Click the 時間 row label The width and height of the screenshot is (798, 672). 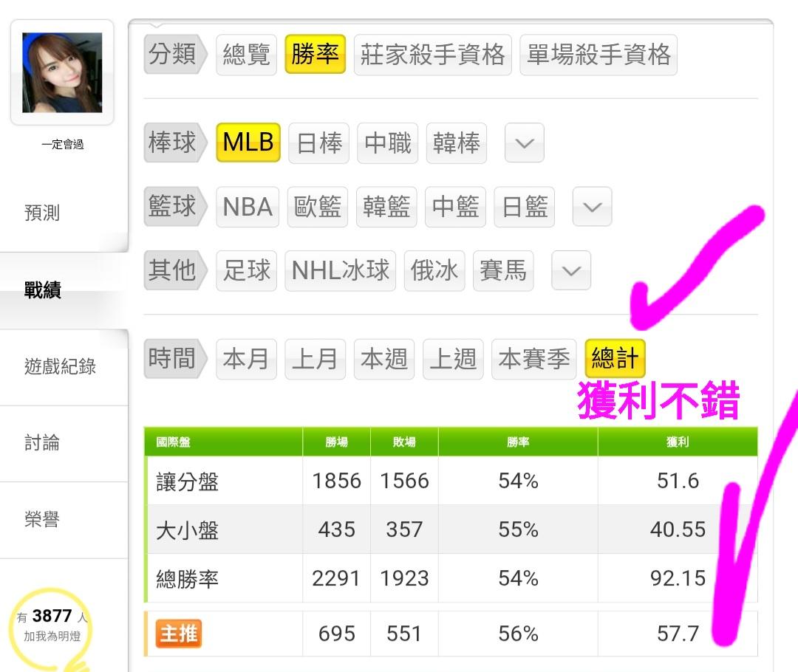[x=176, y=359]
